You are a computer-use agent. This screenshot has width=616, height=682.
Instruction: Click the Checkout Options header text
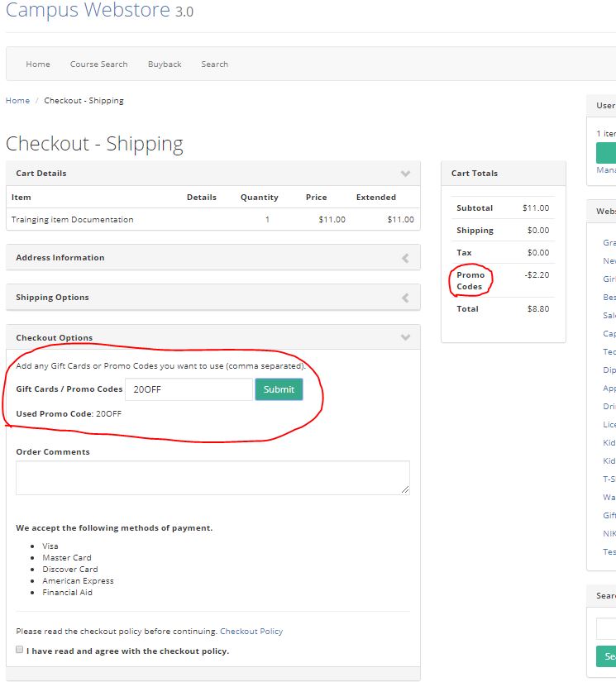[55, 337]
